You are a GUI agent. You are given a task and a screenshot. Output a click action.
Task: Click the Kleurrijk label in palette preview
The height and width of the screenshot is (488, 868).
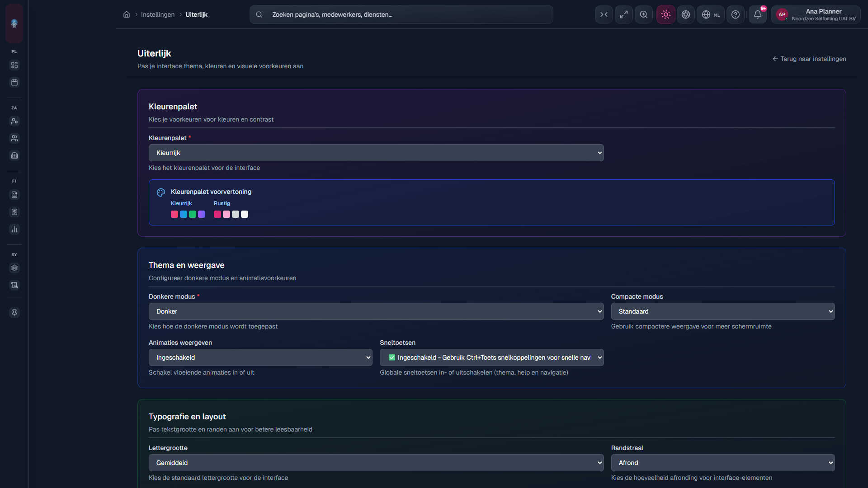[181, 203]
